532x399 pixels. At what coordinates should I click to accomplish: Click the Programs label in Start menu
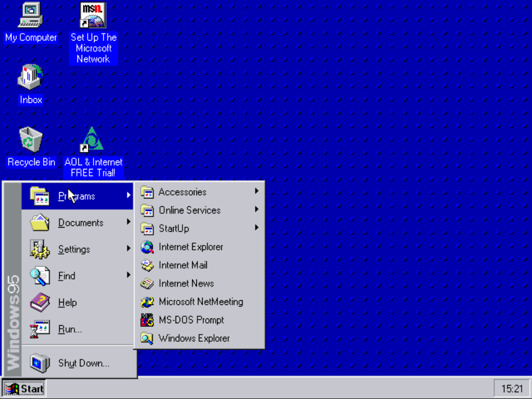77,196
